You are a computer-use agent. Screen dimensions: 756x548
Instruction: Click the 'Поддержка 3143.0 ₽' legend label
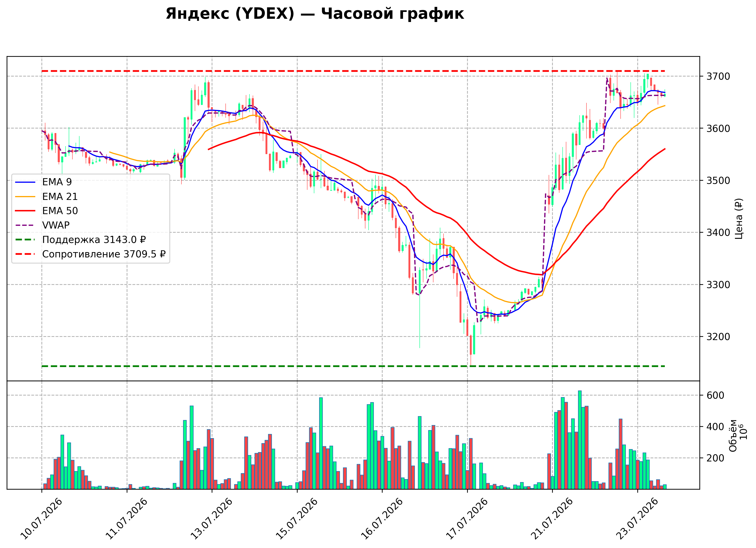pyautogui.click(x=94, y=240)
